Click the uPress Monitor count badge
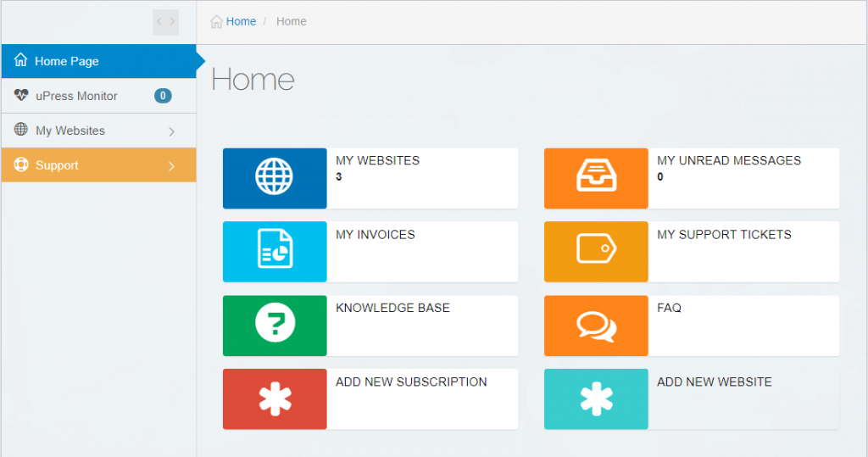Viewport: 868px width, 457px height. click(x=163, y=96)
